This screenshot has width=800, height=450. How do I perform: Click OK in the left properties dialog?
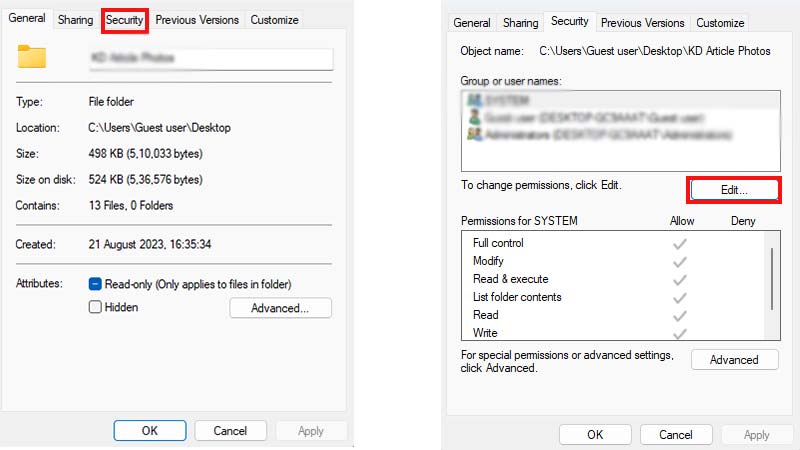(x=150, y=431)
